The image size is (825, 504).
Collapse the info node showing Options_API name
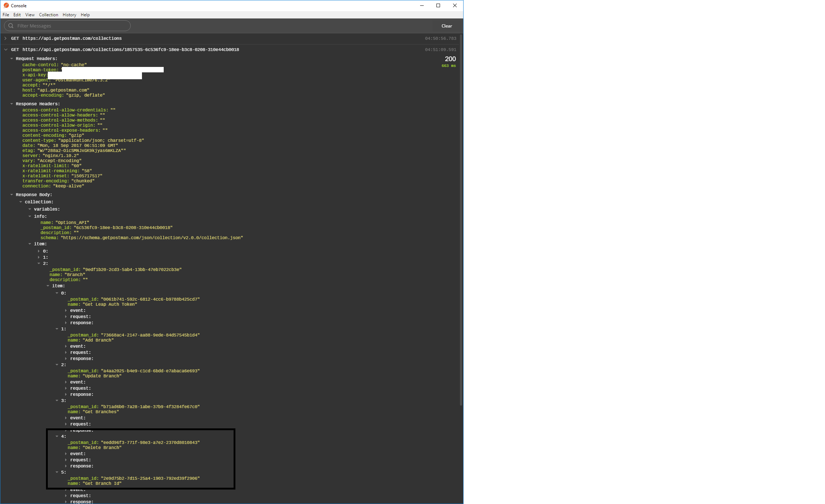click(x=30, y=216)
